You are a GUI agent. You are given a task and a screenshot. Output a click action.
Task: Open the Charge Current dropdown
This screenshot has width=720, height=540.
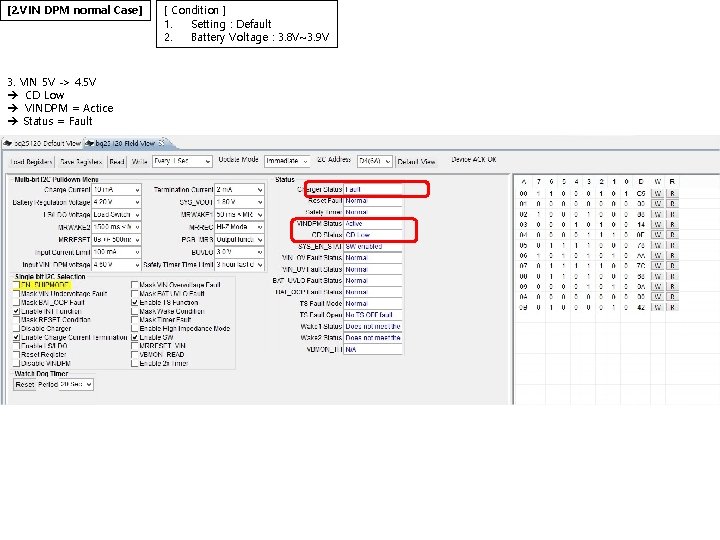117,190
